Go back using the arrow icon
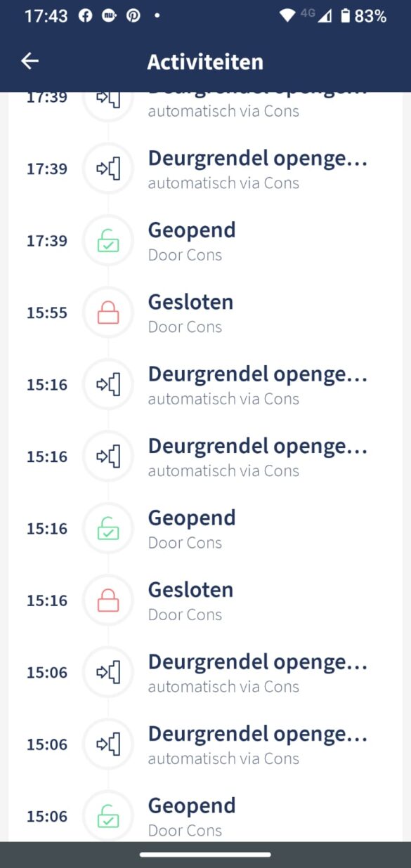The image size is (411, 868). pos(30,61)
